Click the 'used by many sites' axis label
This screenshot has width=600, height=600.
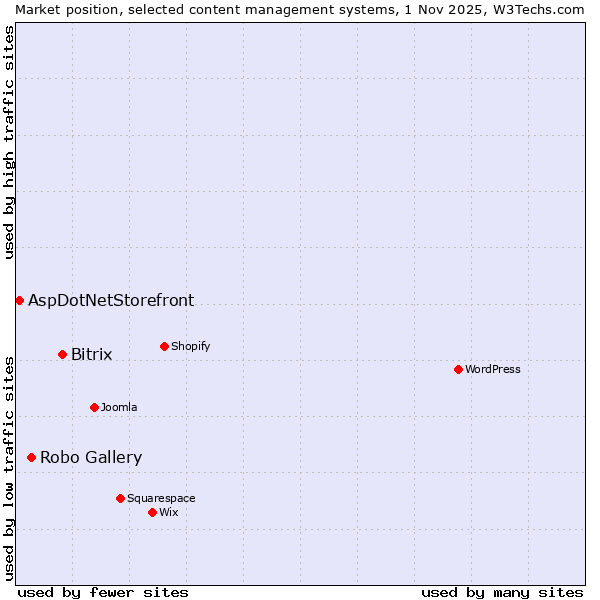coord(502,592)
